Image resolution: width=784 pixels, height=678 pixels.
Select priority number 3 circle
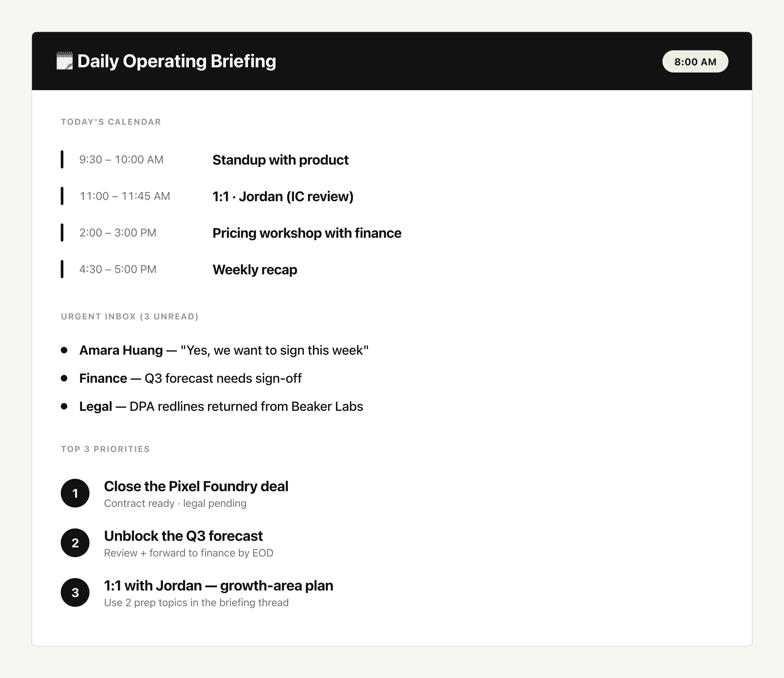[x=75, y=592]
